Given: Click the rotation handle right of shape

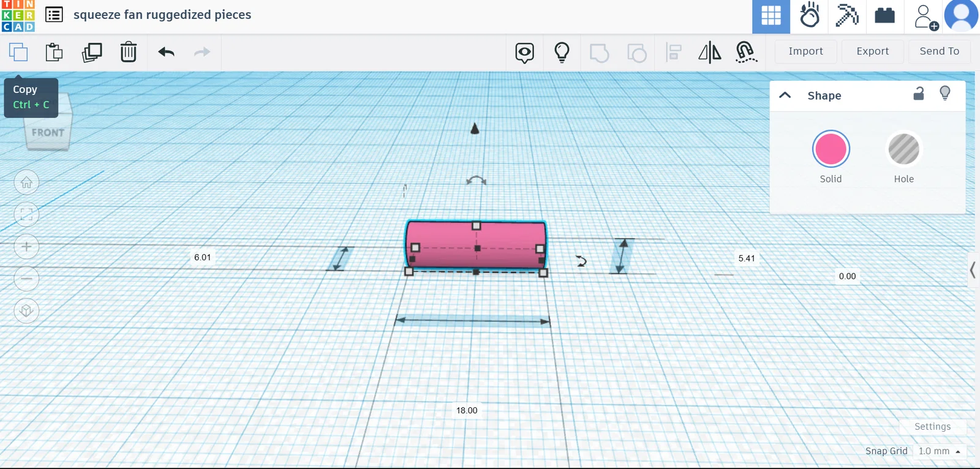Looking at the screenshot, I should point(581,261).
